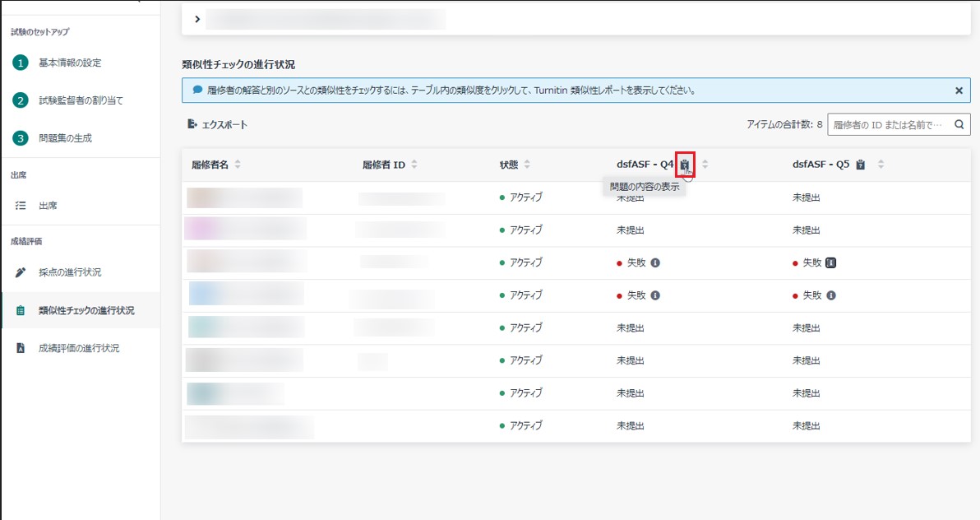The image size is (980, 520).
Task: Click info icon beside third row Q5 失敗
Action: coord(831,263)
